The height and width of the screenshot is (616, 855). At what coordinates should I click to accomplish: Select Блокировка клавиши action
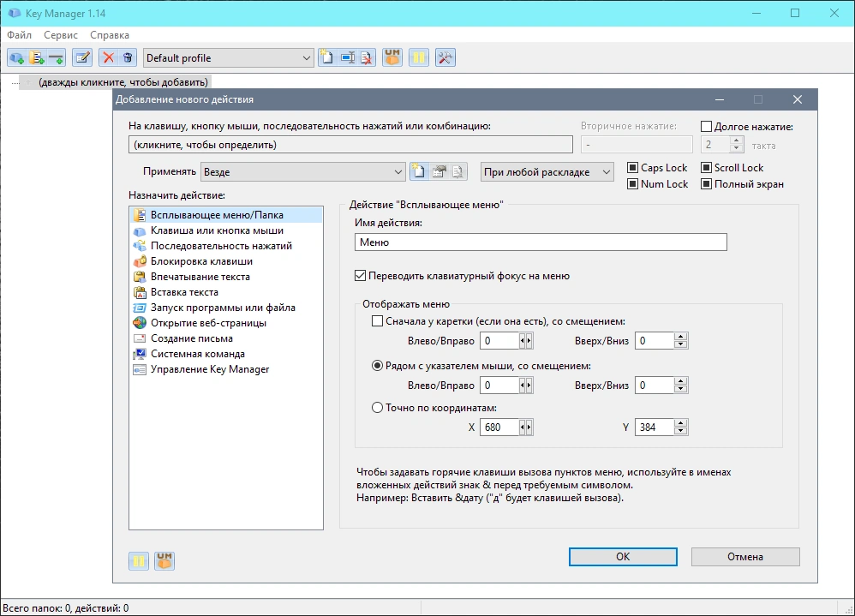point(226,261)
